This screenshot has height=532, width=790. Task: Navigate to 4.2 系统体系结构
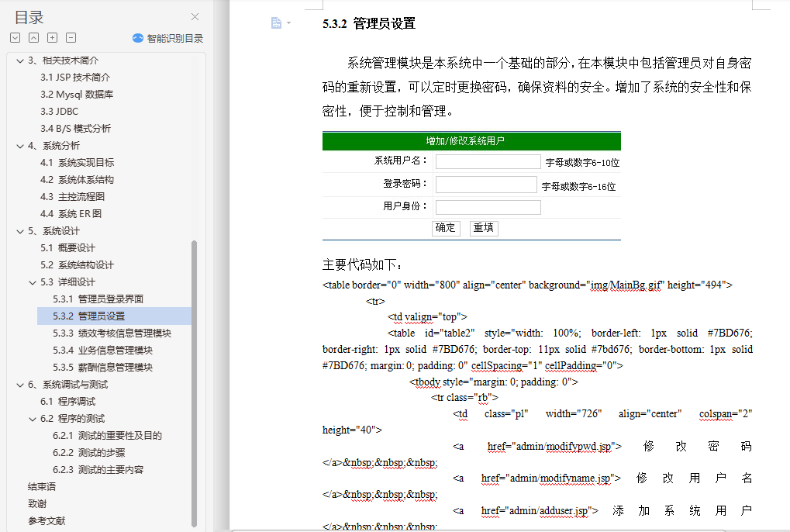(x=77, y=180)
